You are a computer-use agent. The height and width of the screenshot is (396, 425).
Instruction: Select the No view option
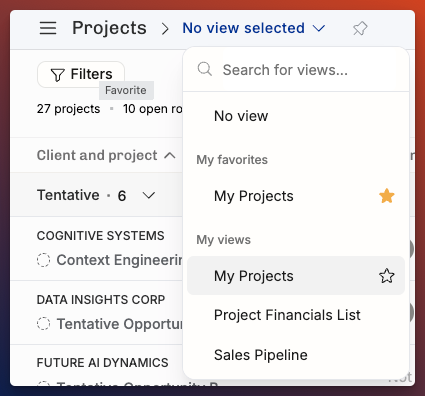[296, 116]
